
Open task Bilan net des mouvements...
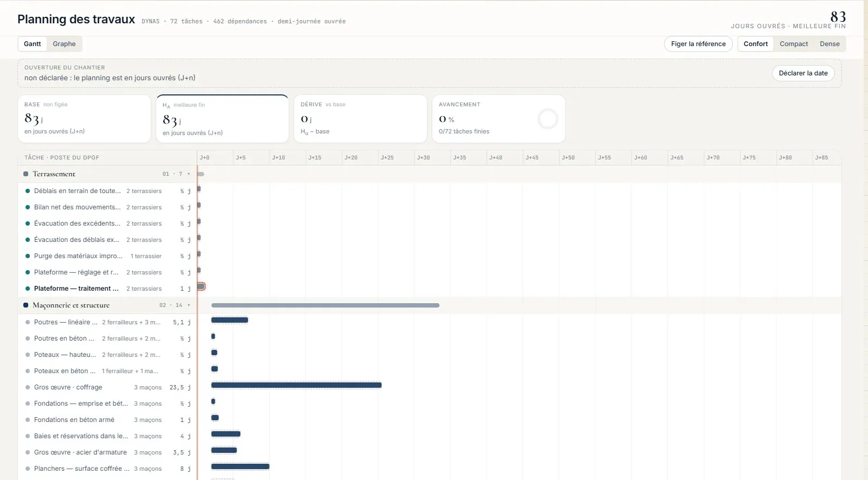click(78, 207)
